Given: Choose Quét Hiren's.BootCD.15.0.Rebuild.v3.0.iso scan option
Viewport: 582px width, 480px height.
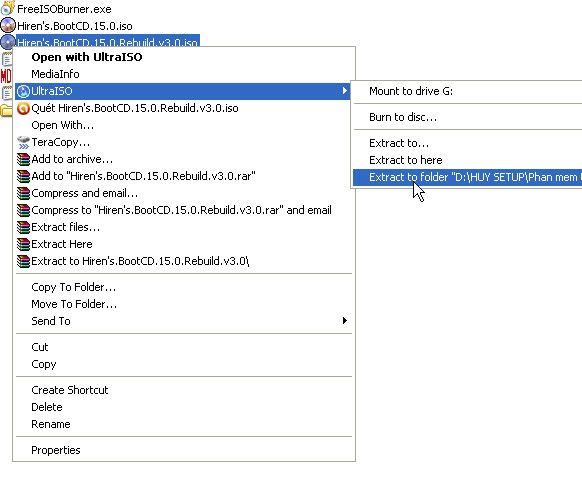Looking at the screenshot, I should coord(183,108).
